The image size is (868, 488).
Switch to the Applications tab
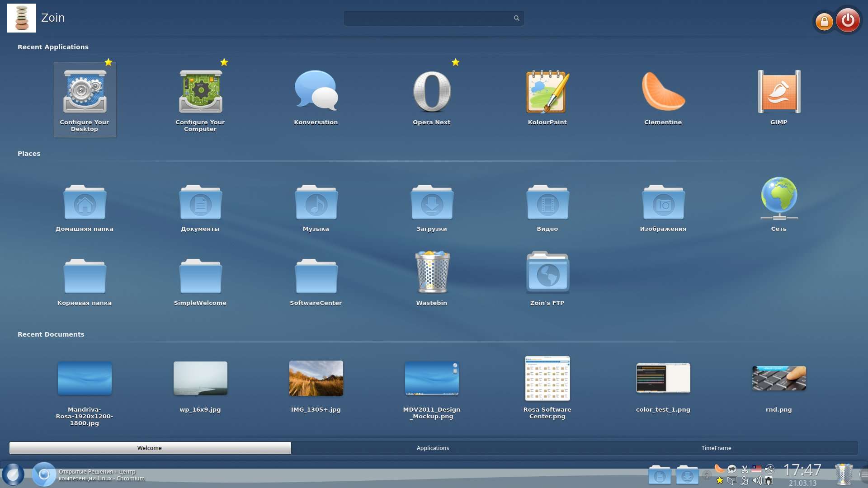tap(433, 448)
